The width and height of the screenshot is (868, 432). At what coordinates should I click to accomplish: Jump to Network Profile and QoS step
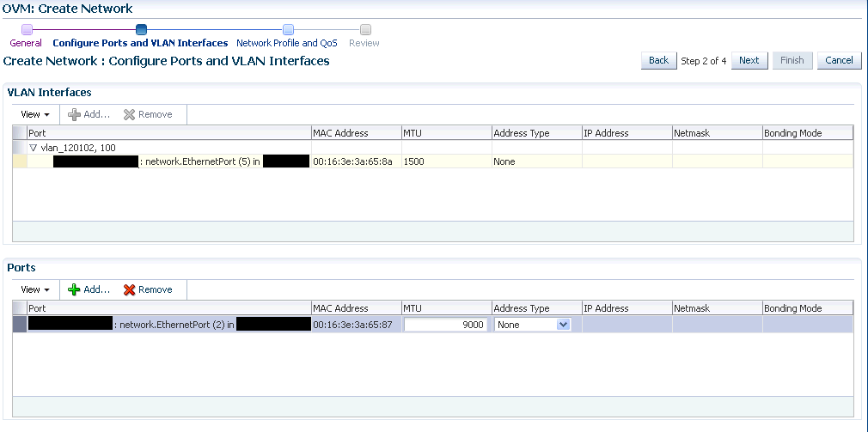287,43
